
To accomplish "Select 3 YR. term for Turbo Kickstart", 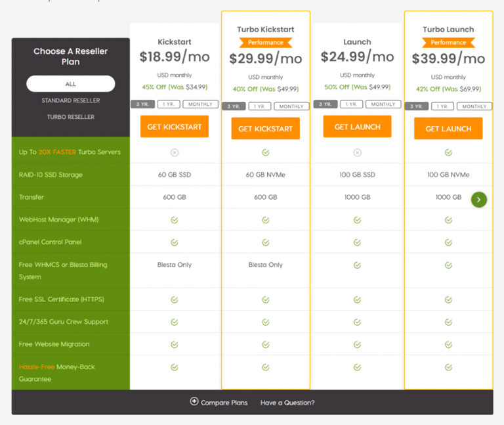I will pyautogui.click(x=234, y=106).
